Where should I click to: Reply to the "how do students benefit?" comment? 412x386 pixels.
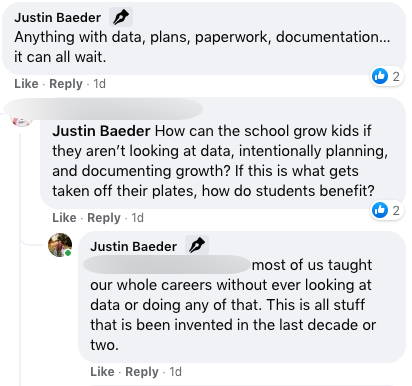click(104, 218)
